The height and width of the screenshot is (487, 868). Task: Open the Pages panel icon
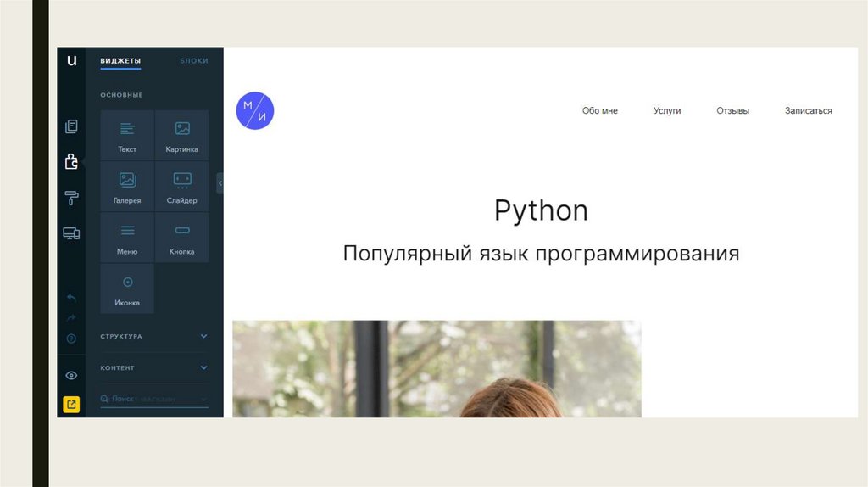pos(71,126)
